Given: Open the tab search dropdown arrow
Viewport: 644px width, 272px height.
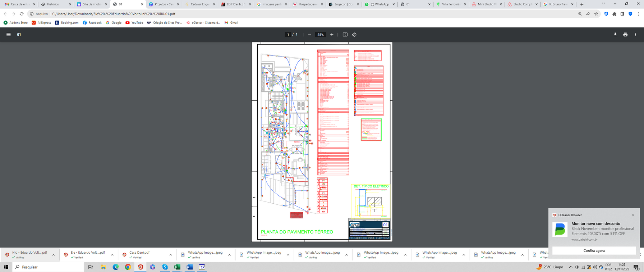Looking at the screenshot, I should pos(603,4).
